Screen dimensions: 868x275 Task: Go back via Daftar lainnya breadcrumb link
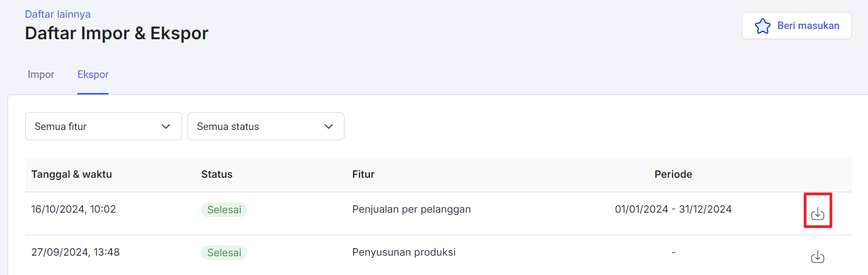click(x=58, y=14)
